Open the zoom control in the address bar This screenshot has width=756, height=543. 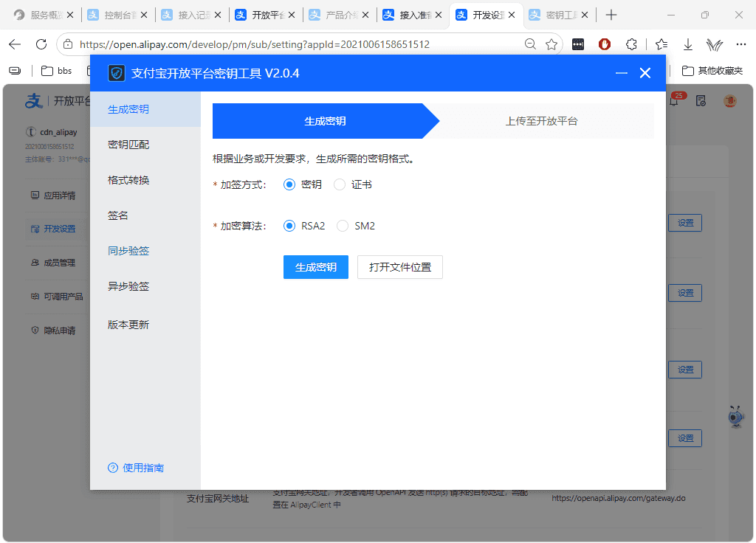[x=530, y=44]
